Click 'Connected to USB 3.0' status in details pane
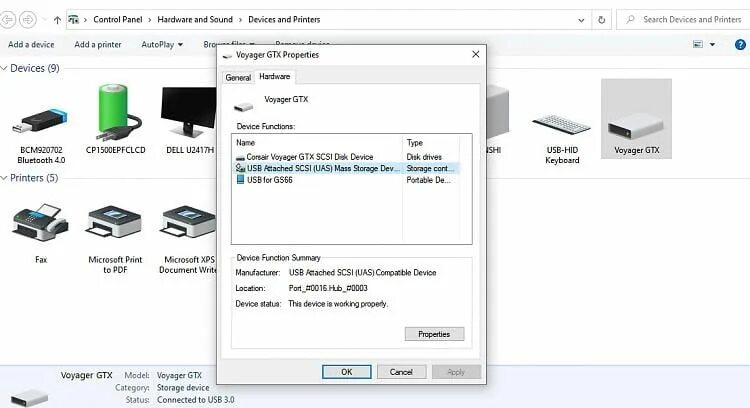Viewport: 750px width, 408px height. [x=196, y=399]
